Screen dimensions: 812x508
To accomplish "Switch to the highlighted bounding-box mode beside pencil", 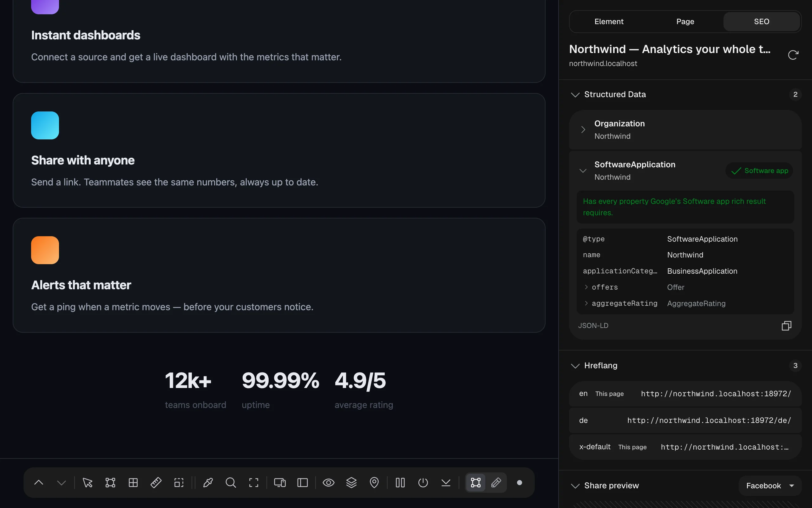I will coord(476,483).
